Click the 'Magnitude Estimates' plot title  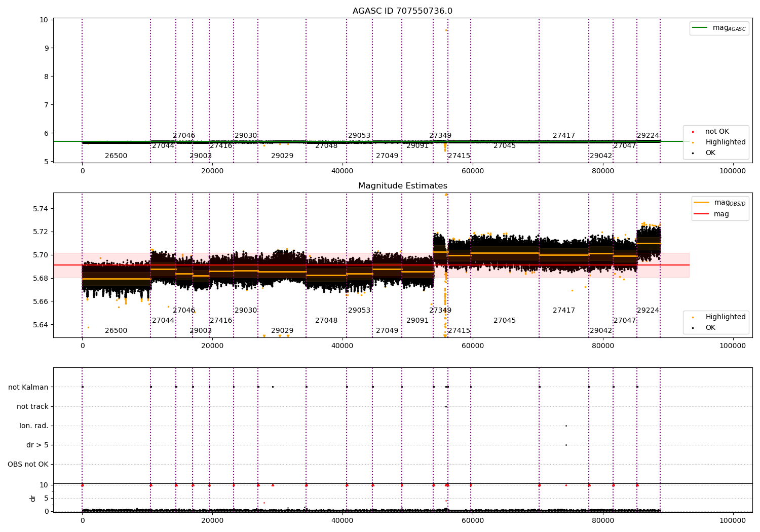[402, 186]
